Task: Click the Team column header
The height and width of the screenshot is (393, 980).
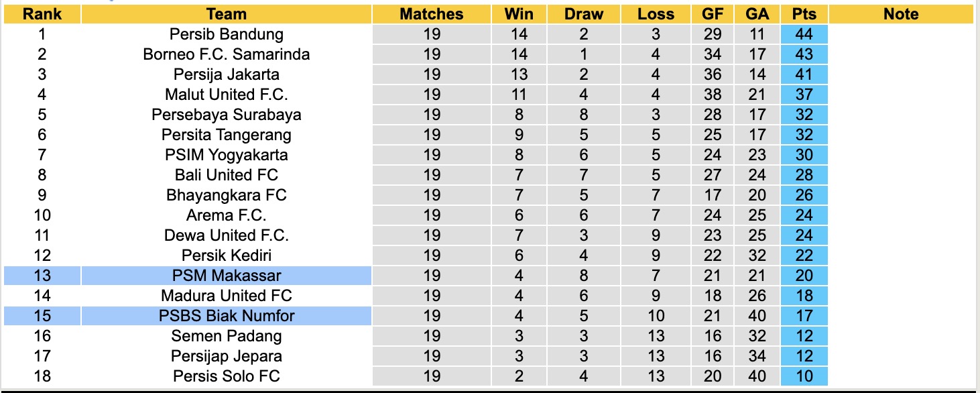Action: coord(227,14)
